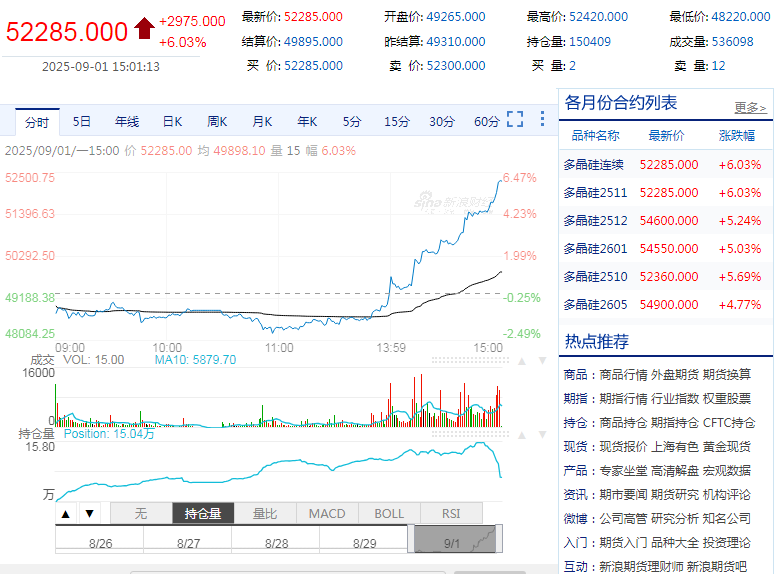
Task: Open the CFTC持仓 link
Action: 729,423
